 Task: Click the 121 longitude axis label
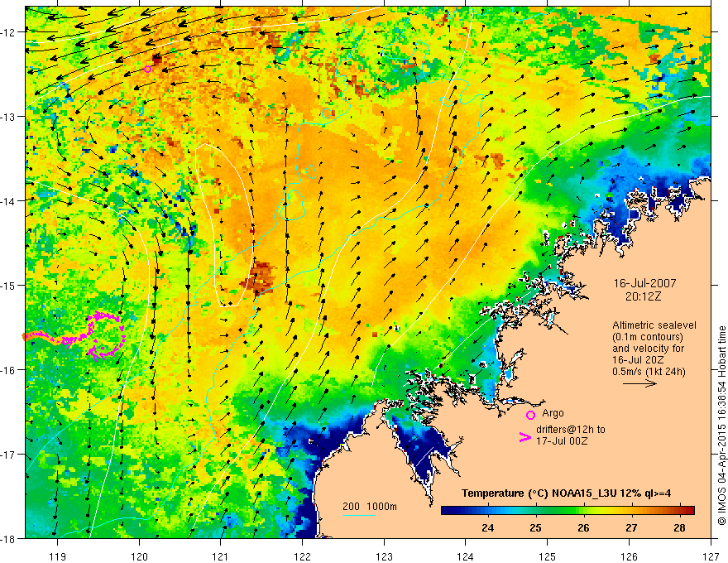click(x=221, y=556)
